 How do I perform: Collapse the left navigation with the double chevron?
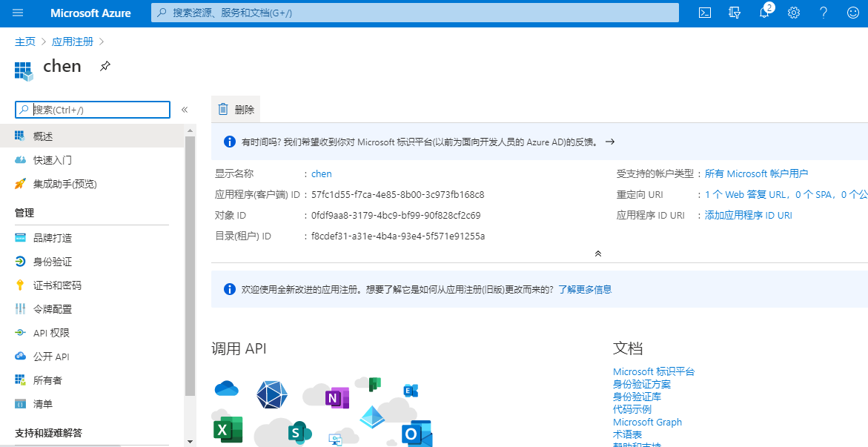(x=185, y=110)
